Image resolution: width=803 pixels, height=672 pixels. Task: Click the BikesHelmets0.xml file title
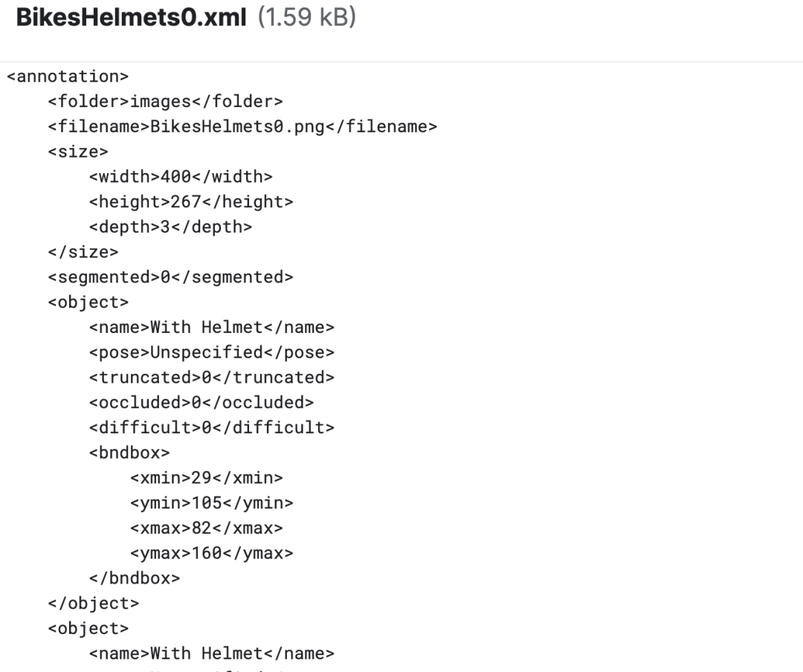pyautogui.click(x=132, y=17)
